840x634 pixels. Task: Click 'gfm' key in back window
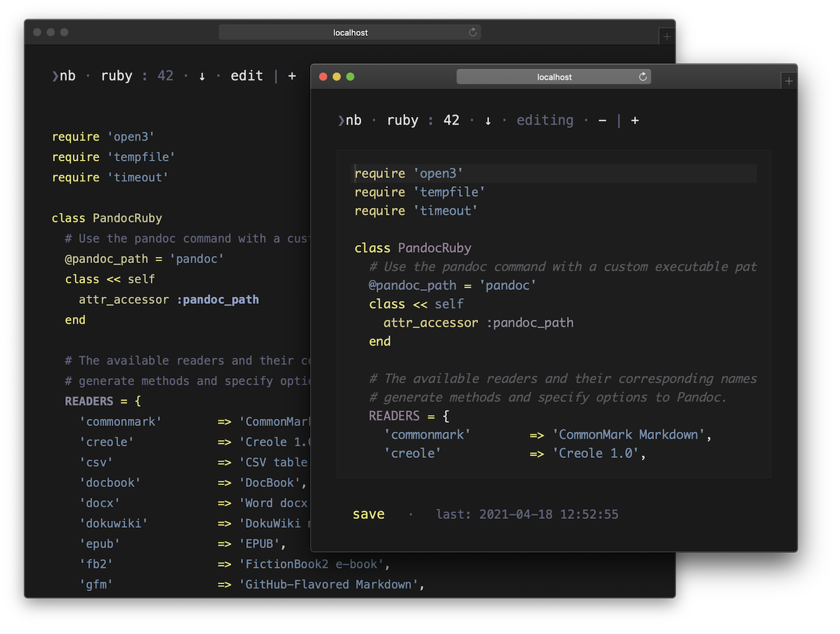coord(97,585)
